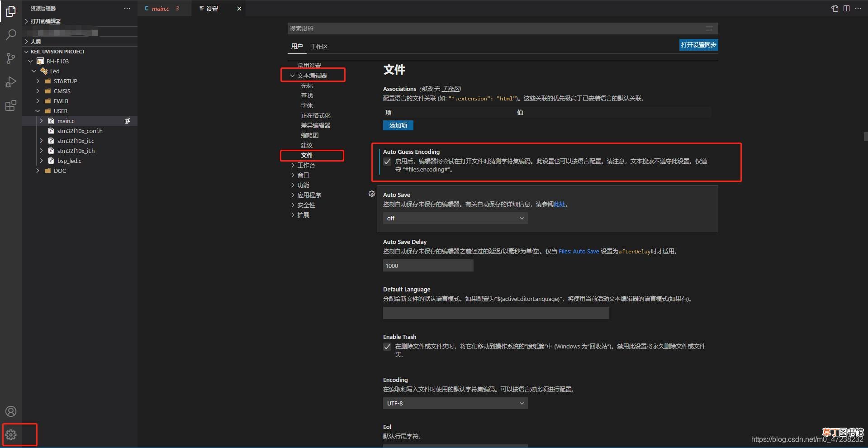Toggle the Enable Trash checkbox
Image resolution: width=868 pixels, height=448 pixels.
(387, 347)
